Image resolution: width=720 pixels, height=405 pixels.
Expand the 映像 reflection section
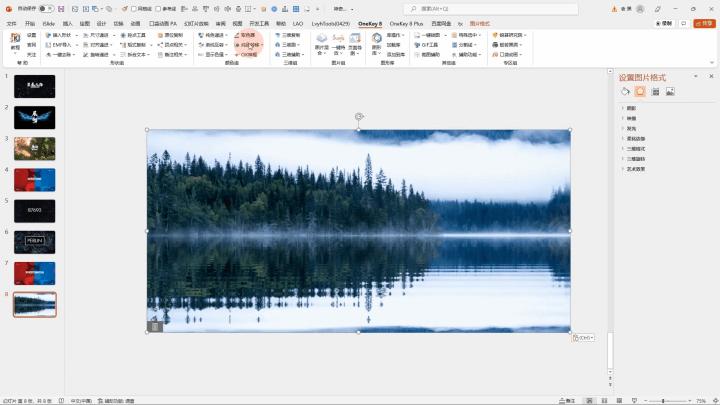tap(631, 118)
